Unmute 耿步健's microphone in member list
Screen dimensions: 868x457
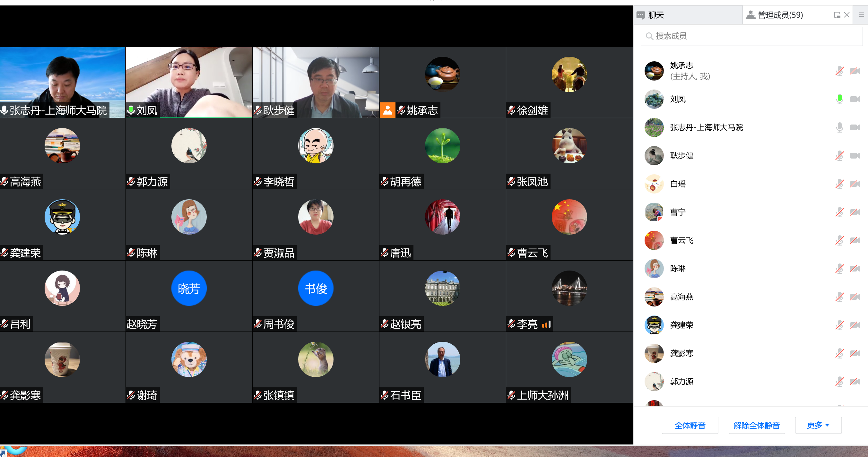[839, 156]
